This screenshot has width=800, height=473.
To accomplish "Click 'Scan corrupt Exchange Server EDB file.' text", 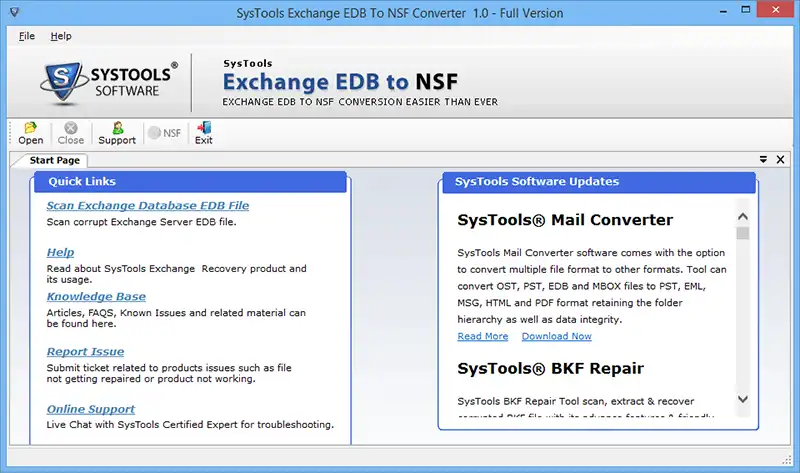I will click(x=141, y=222).
